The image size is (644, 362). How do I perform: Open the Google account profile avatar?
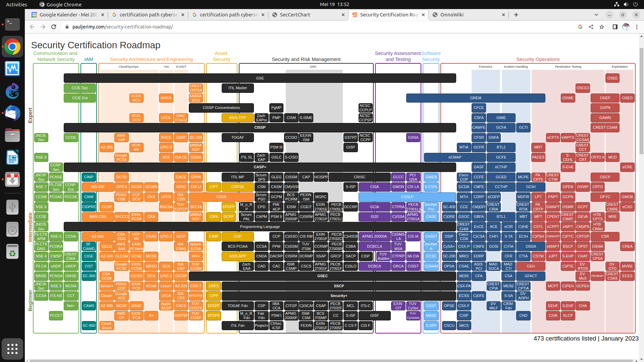(626, 27)
